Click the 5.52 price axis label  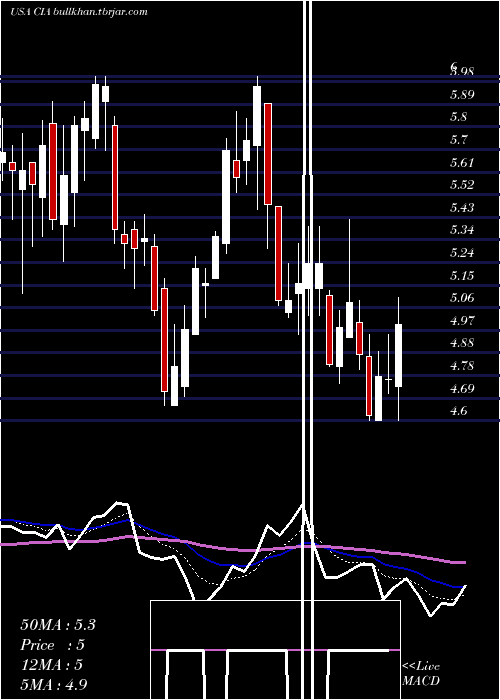pyautogui.click(x=462, y=185)
